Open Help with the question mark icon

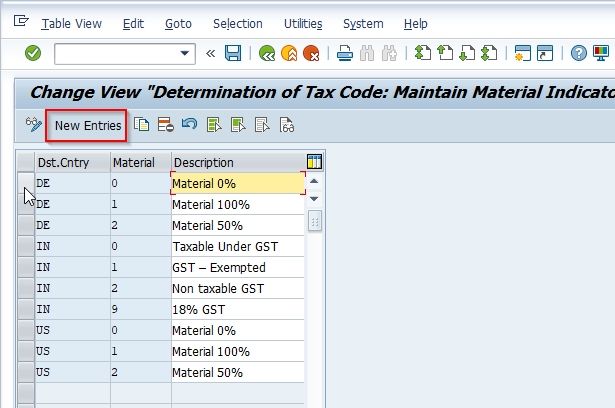click(579, 53)
